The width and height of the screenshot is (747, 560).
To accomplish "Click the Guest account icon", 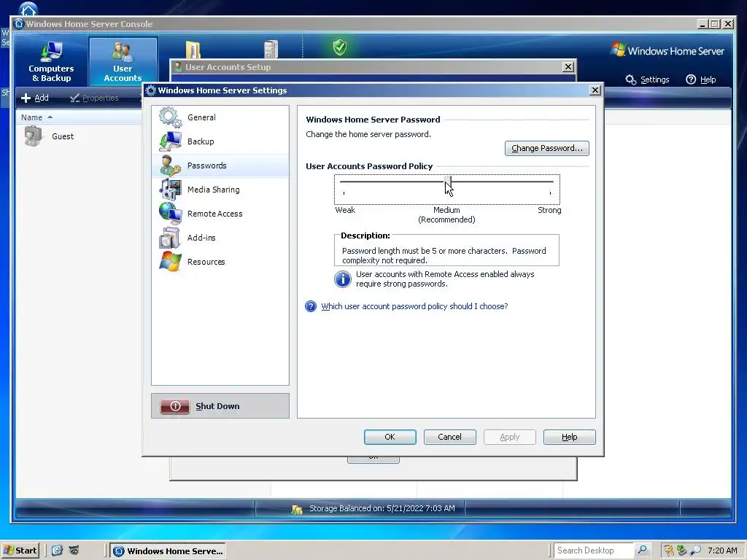I will tap(33, 136).
